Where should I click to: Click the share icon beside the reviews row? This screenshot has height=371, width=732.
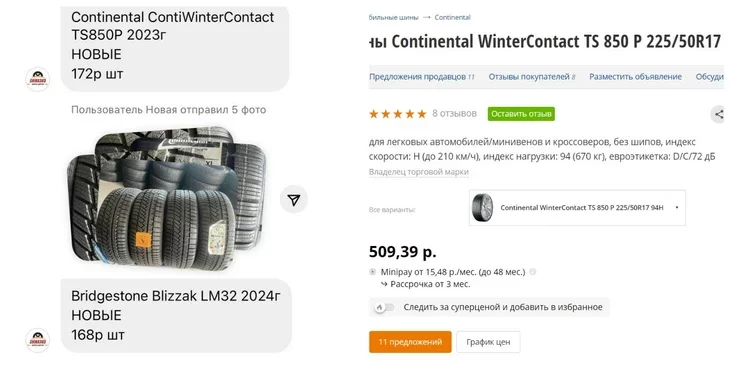(719, 114)
